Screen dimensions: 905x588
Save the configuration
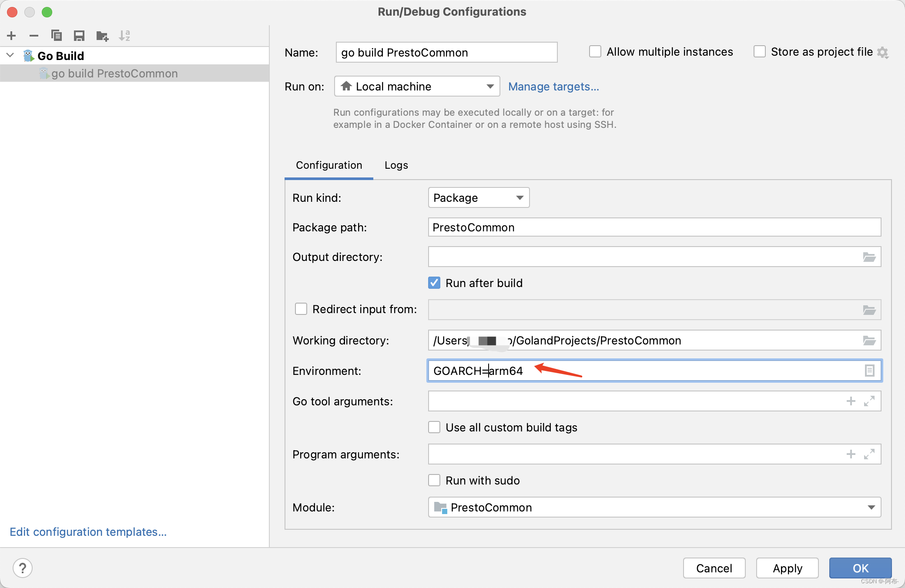point(79,35)
